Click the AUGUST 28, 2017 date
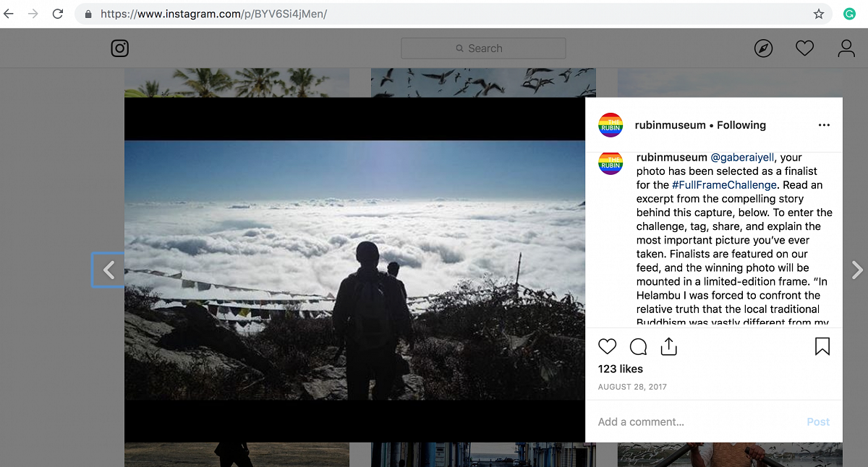Viewport: 868px width, 467px height. 633,387
